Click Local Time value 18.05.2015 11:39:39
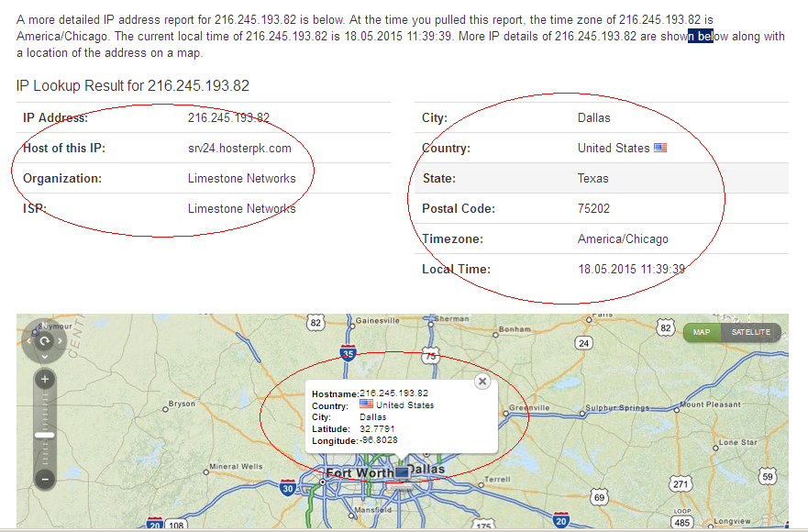 (x=631, y=269)
